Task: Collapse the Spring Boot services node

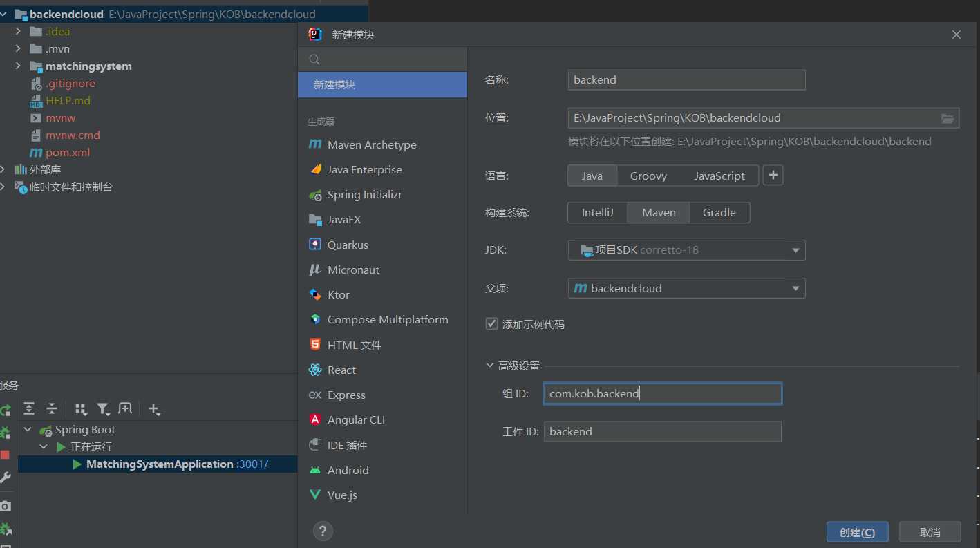Action: click(x=28, y=430)
